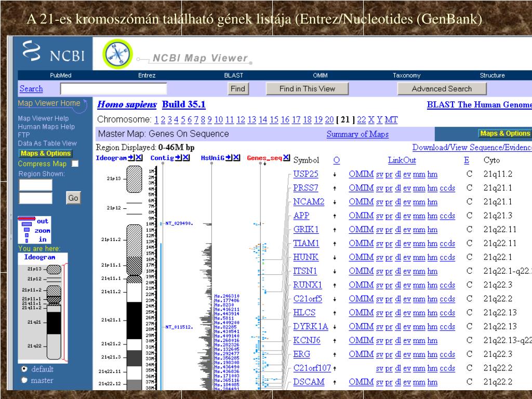Image resolution: width=532 pixels, height=399 pixels.
Task: Open Data As Table View link
Action: (x=47, y=143)
